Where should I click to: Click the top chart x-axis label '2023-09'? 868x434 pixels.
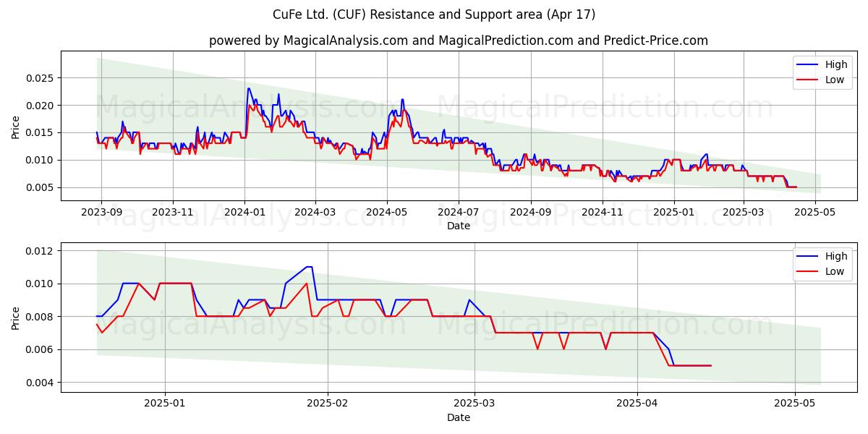click(x=101, y=212)
